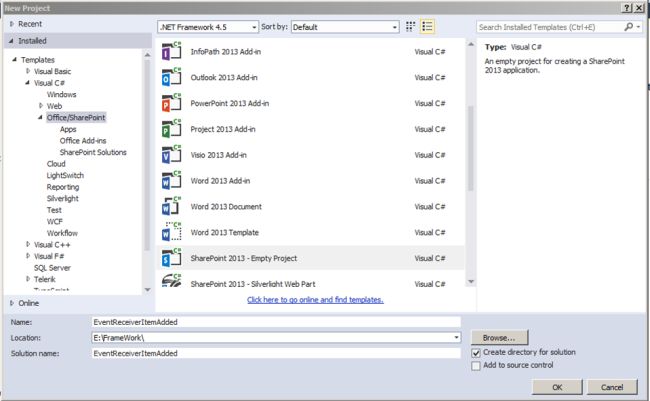Select the Windows category in tree
Viewport: 650px width, 401px height.
[61, 95]
